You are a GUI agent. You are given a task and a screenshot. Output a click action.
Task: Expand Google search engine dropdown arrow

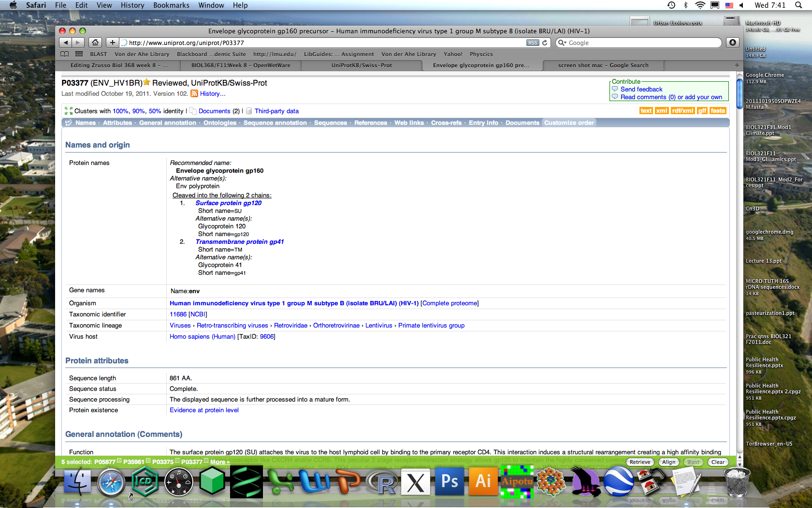pos(563,43)
